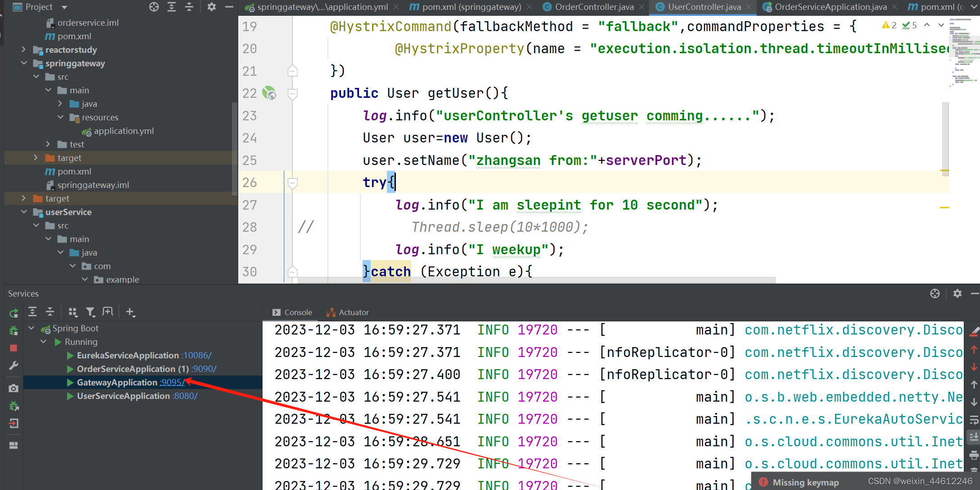Switch to the OrderController.java tab
Image resolution: width=980 pixels, height=490 pixels.
pos(594,7)
